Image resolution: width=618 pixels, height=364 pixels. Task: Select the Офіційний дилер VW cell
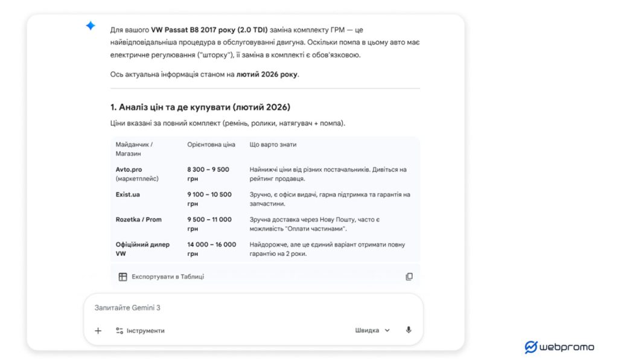click(x=142, y=249)
